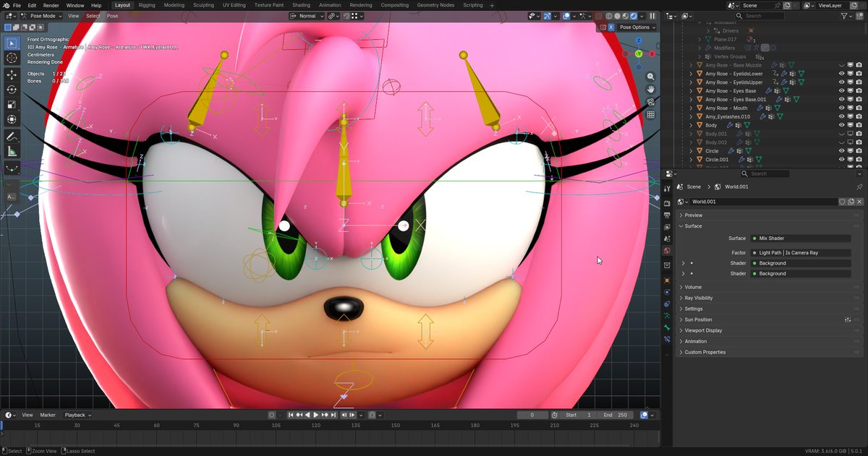Screen dimensions: 868x456
Task: Open the Marker menu in timeline
Action: tap(48, 415)
